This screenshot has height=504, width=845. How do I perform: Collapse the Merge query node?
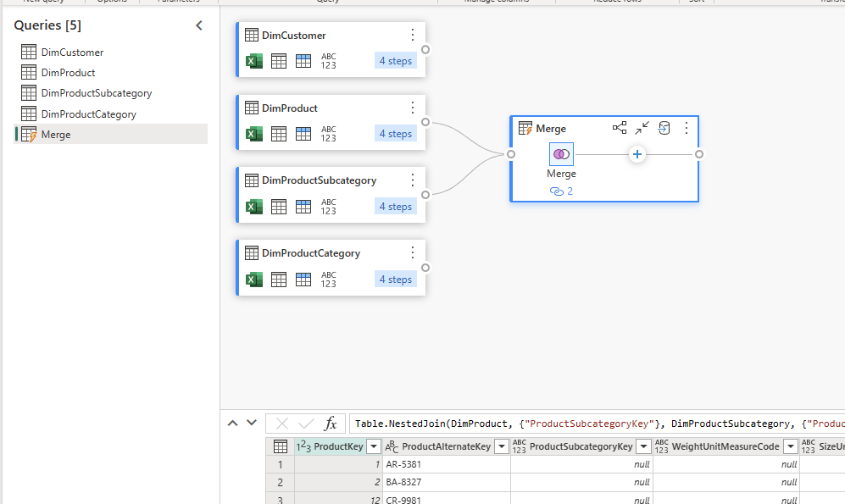coord(642,128)
